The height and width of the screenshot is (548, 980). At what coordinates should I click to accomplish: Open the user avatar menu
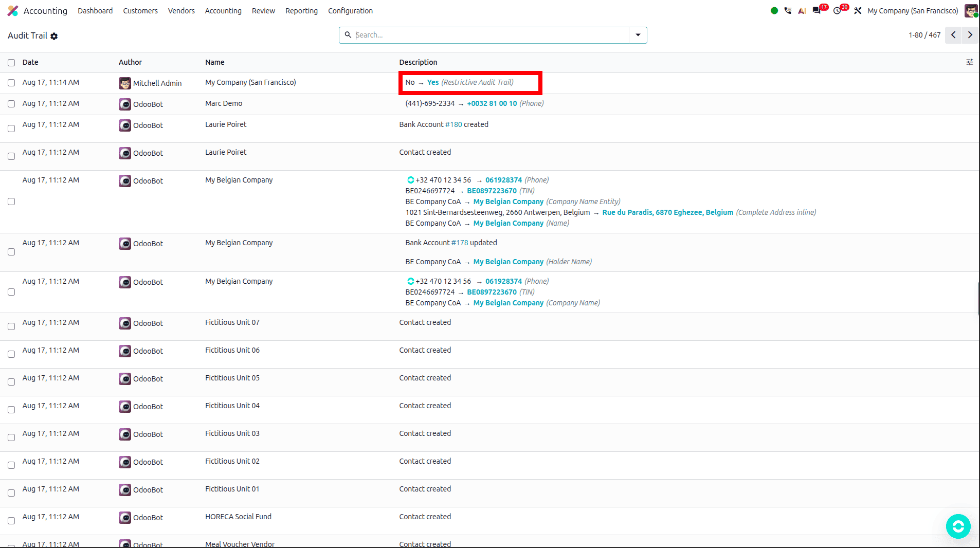971,11
